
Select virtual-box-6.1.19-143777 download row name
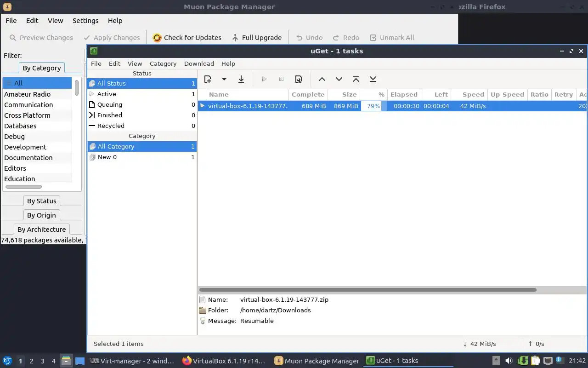248,106
